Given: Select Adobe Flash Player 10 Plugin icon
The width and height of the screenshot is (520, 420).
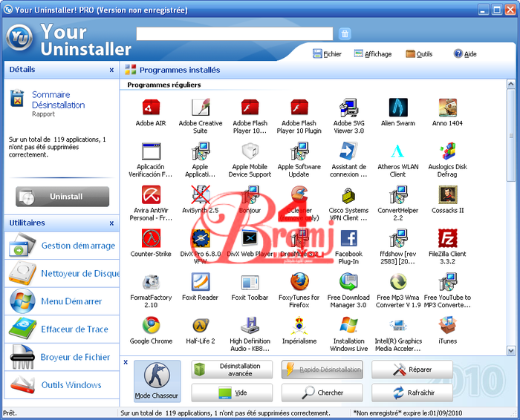Looking at the screenshot, I should (299, 108).
